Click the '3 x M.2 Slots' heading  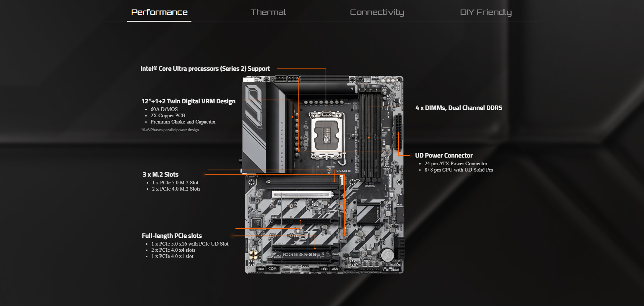160,174
